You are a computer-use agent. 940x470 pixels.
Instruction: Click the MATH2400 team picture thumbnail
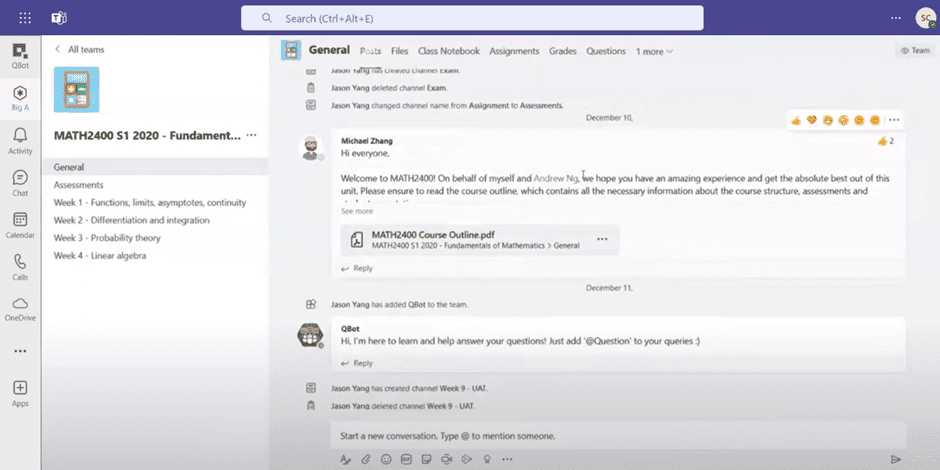[x=77, y=90]
